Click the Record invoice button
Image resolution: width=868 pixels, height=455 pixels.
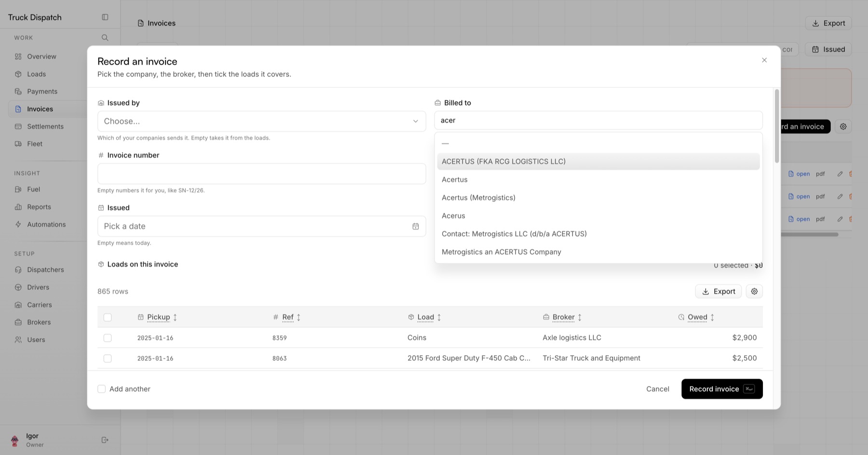pos(722,389)
